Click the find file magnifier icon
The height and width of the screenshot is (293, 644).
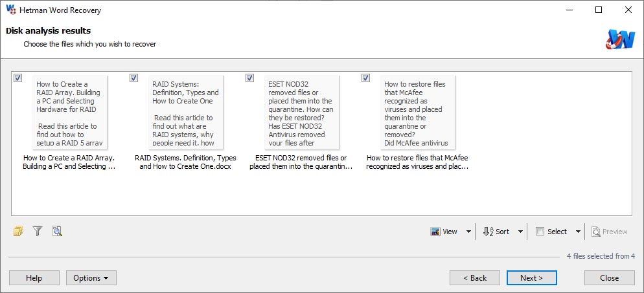coord(57,232)
